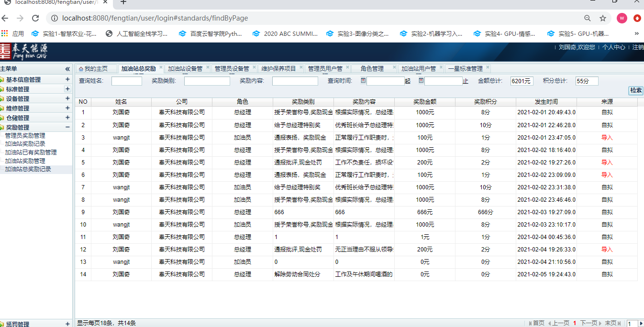The height and width of the screenshot is (327, 644).
Task: Switch to the 角色管理 tab
Action: coord(372,69)
